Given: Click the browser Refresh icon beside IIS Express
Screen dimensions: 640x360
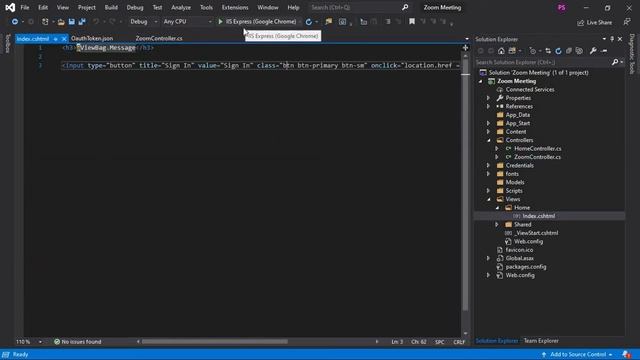Looking at the screenshot, I should [x=309, y=22].
